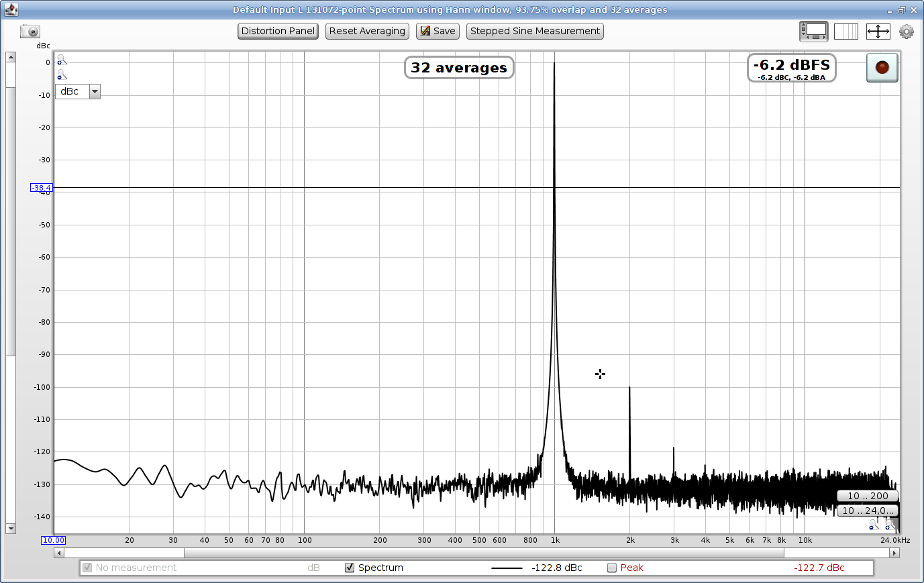The width and height of the screenshot is (924, 583).
Task: Click the 32 averages label
Action: point(459,68)
